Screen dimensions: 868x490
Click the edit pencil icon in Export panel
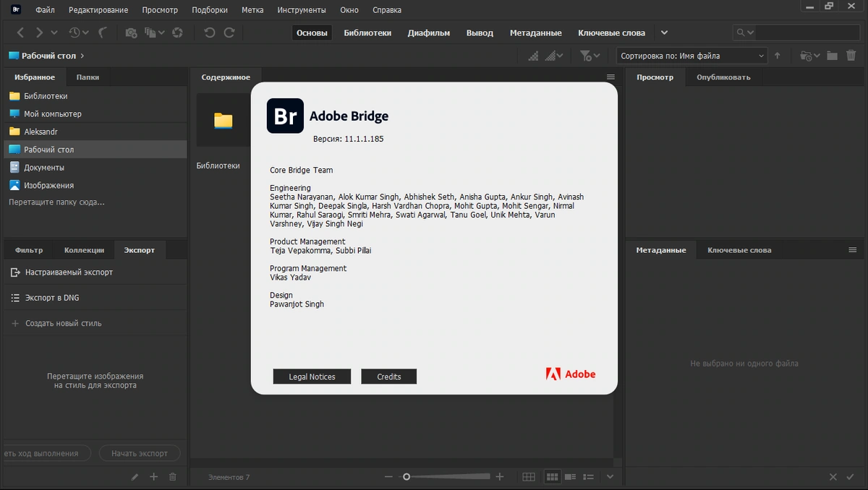[135, 477]
